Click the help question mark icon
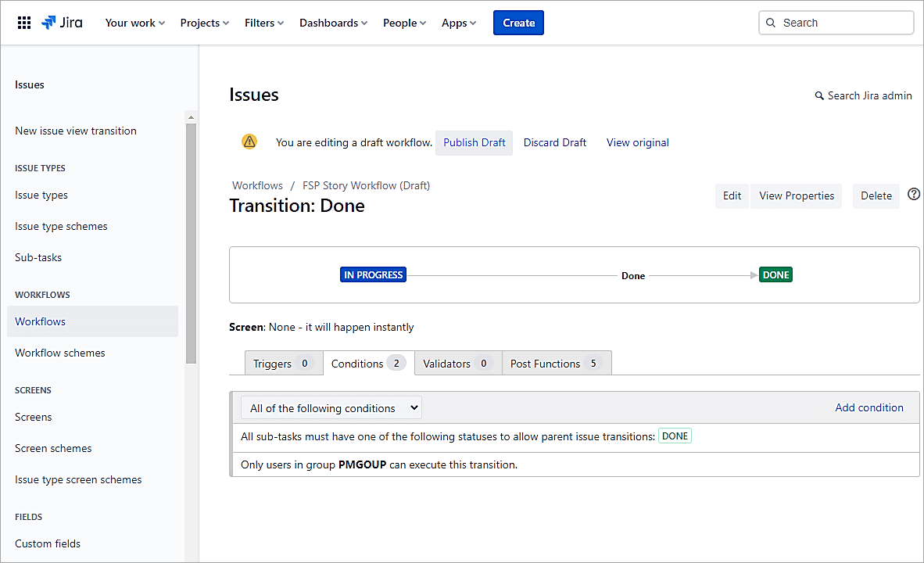 tap(913, 195)
